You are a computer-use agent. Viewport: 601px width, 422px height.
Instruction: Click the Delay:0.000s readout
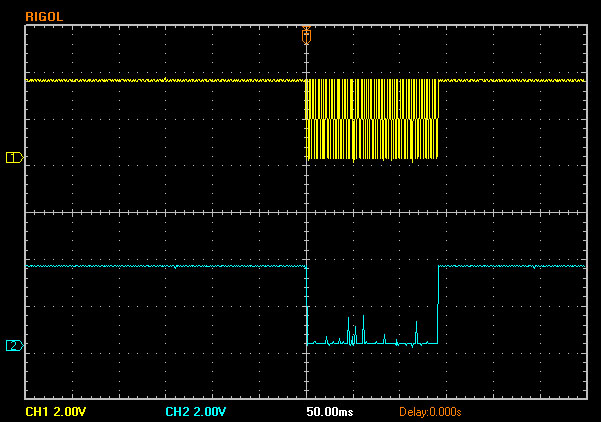pos(429,411)
